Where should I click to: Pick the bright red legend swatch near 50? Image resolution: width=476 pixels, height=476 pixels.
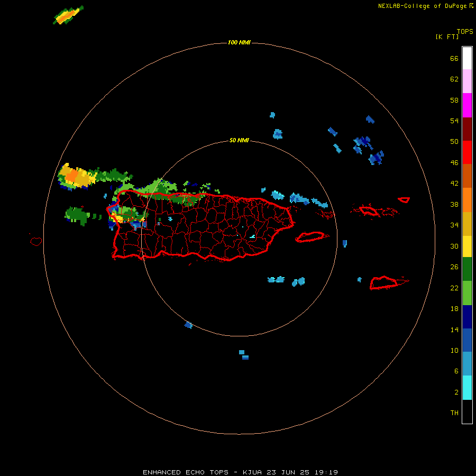pyautogui.click(x=467, y=152)
